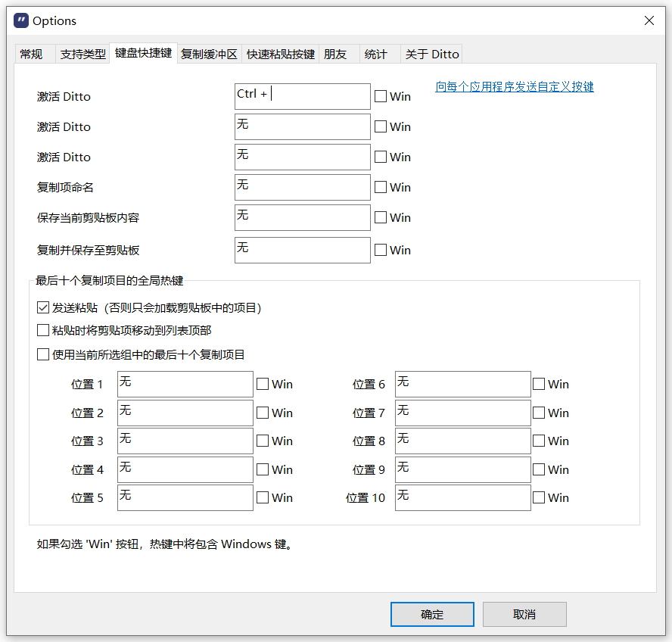This screenshot has height=642, width=672.
Task: Close the Options dialog window
Action: (x=649, y=20)
